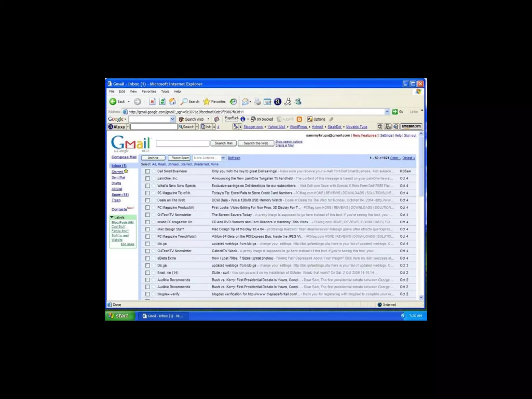Open the History clock icon
The image size is (532, 399).
coord(233,102)
